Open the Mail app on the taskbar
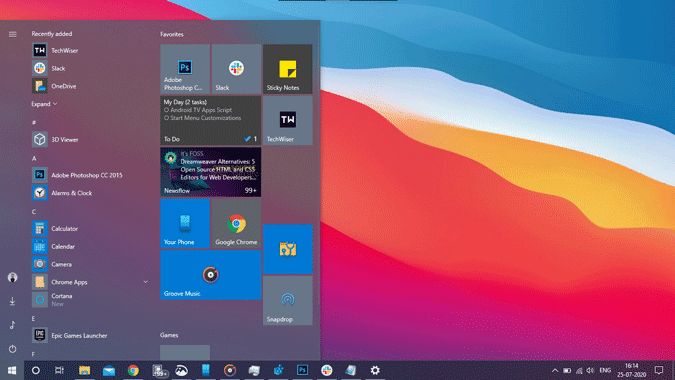This screenshot has width=675, height=380. click(108, 370)
